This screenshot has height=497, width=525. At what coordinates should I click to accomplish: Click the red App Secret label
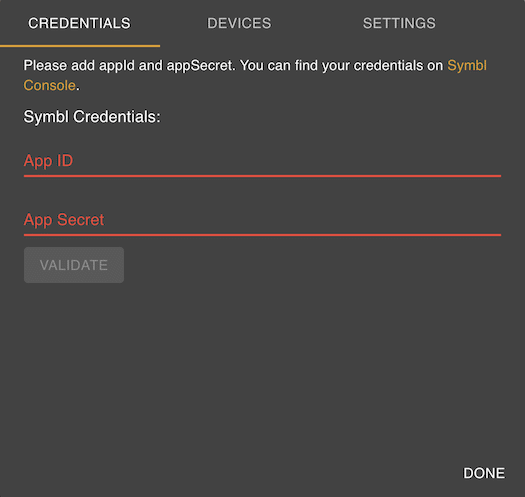pyautogui.click(x=64, y=220)
